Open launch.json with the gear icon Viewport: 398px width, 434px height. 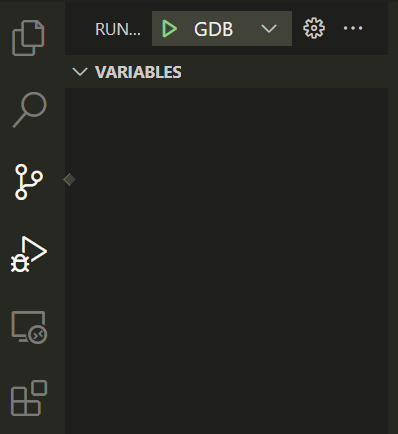314,28
